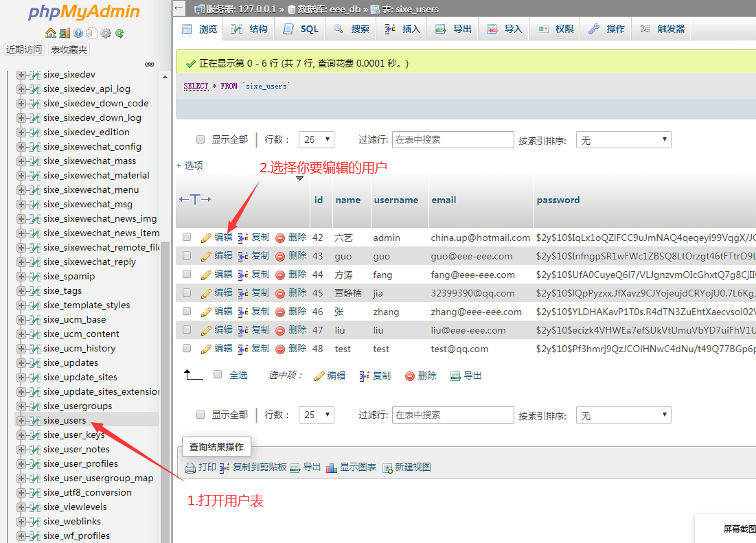The image size is (756, 543).
Task: Open the gear settings icon in sidebar
Action: (x=105, y=33)
